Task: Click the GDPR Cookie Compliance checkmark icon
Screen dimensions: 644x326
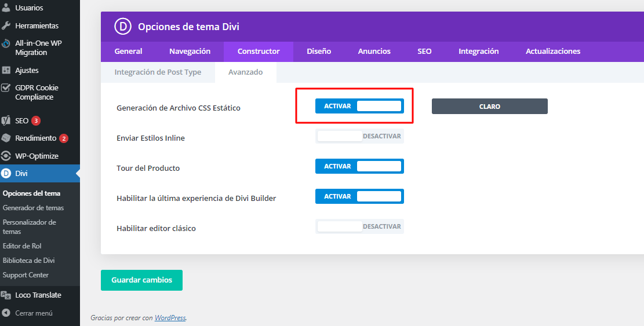Action: tap(6, 88)
